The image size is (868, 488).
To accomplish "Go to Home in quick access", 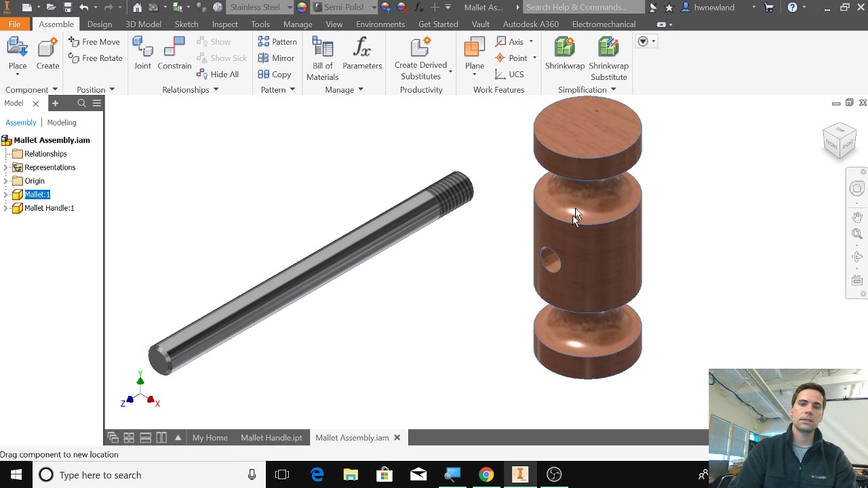I will pos(138,7).
